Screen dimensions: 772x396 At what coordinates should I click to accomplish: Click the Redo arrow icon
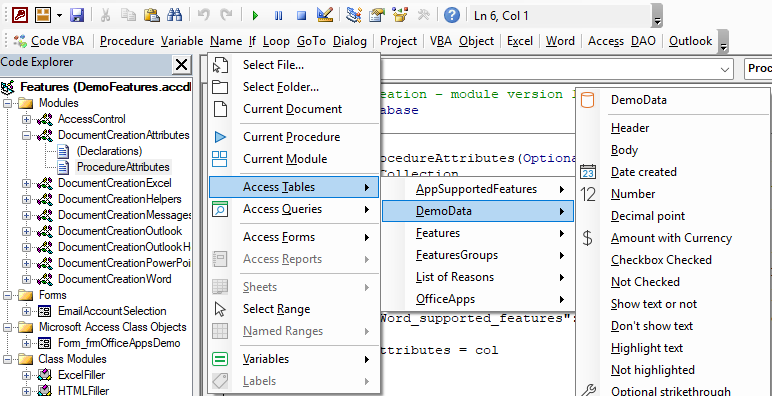coord(226,15)
